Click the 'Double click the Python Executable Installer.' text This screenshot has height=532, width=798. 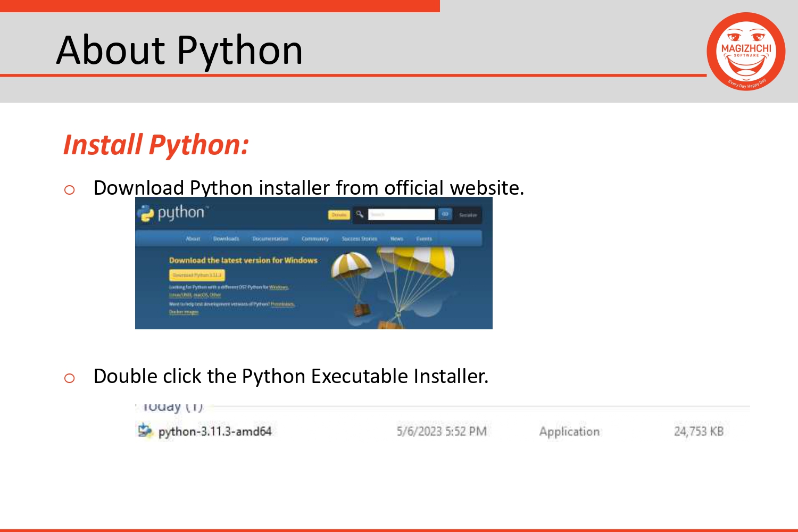point(290,376)
